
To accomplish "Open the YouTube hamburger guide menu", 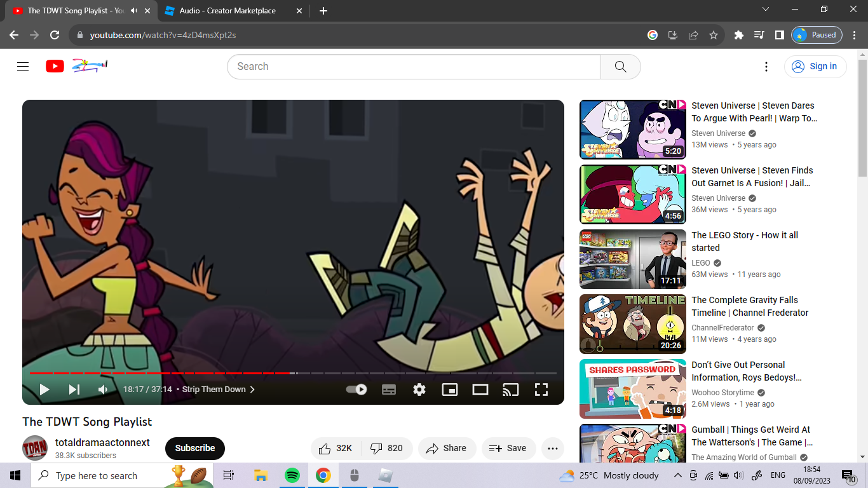I will (23, 66).
